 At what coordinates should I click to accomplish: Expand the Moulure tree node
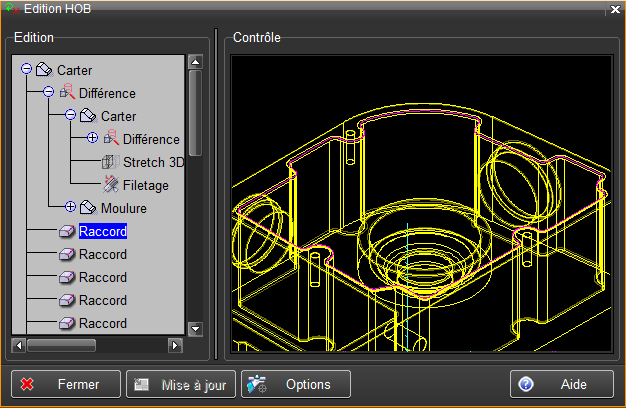(70, 208)
